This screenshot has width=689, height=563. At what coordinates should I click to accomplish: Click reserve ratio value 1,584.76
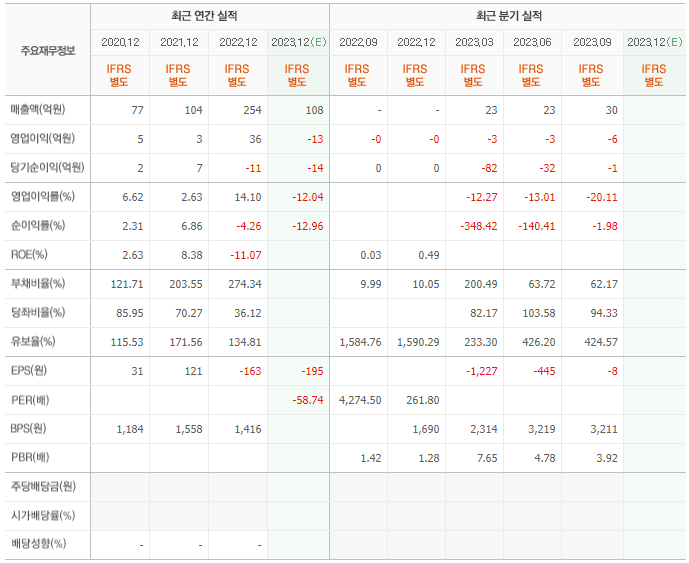tap(360, 342)
